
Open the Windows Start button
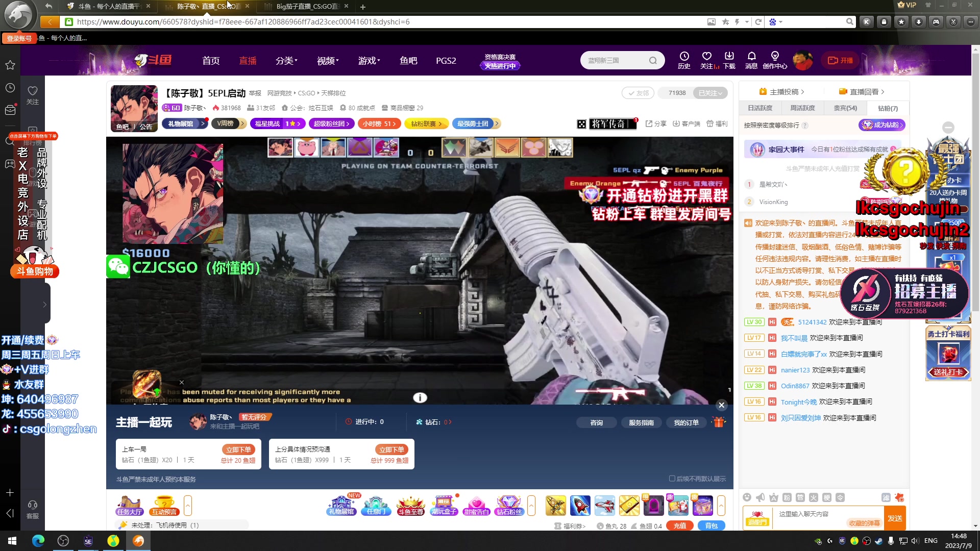tap(12, 541)
